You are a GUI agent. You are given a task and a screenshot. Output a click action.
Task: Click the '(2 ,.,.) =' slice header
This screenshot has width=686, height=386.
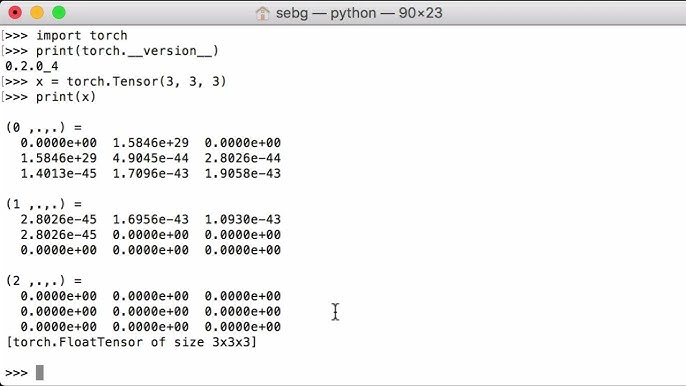[x=44, y=281]
